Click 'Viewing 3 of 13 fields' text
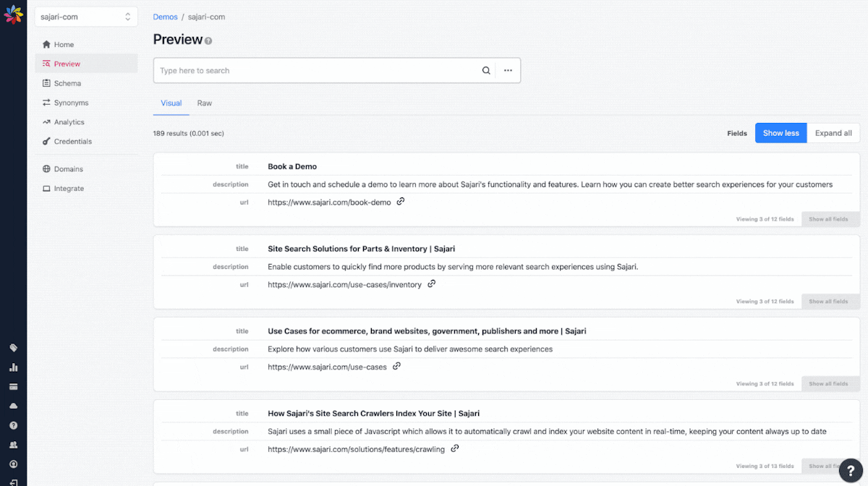Screen dimensions: 868x486 [765, 466]
